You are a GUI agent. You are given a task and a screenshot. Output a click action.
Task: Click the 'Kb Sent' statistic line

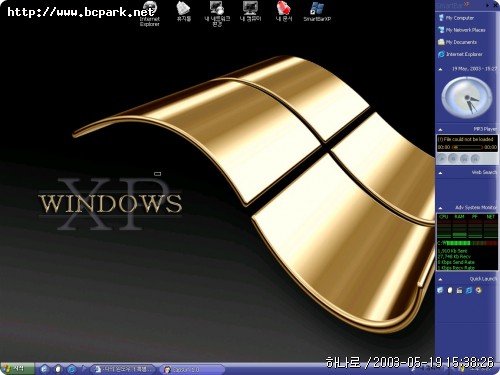coord(453,251)
